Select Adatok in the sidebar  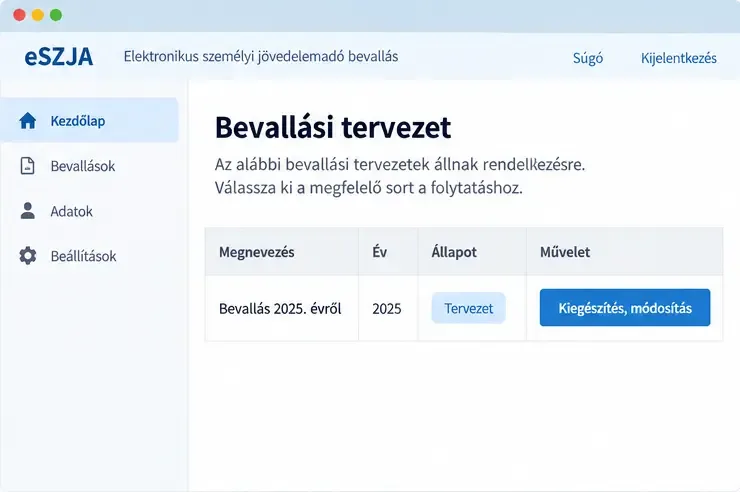[x=71, y=211]
